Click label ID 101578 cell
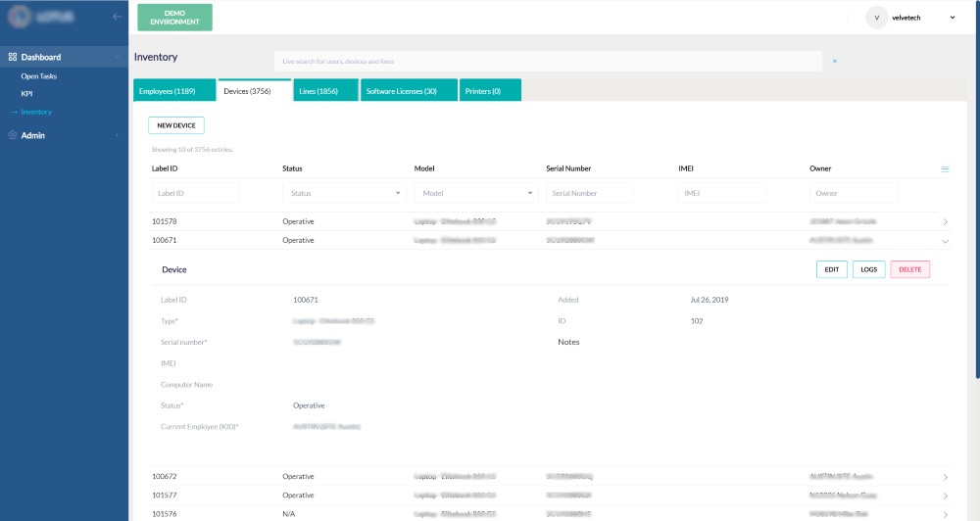The height and width of the screenshot is (521, 980). (165, 221)
